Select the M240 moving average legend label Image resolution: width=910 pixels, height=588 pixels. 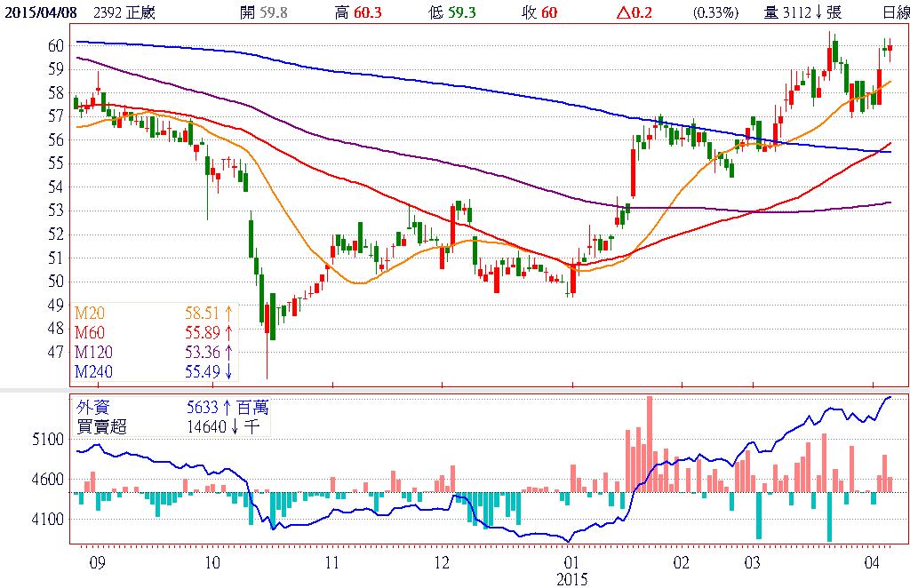tap(94, 372)
